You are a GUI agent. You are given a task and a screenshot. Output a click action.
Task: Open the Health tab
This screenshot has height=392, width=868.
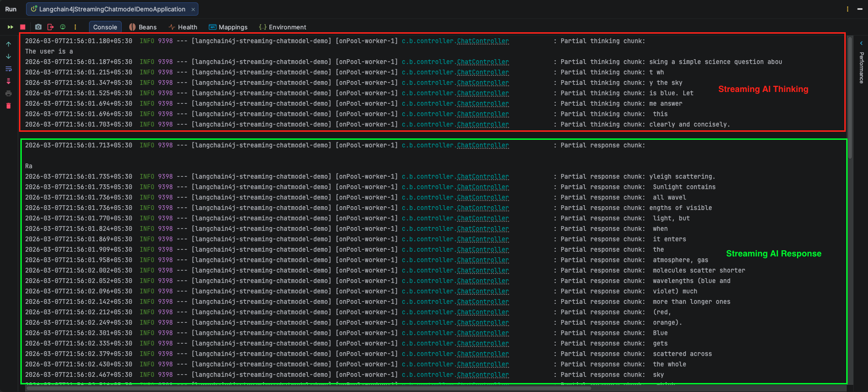(x=183, y=27)
